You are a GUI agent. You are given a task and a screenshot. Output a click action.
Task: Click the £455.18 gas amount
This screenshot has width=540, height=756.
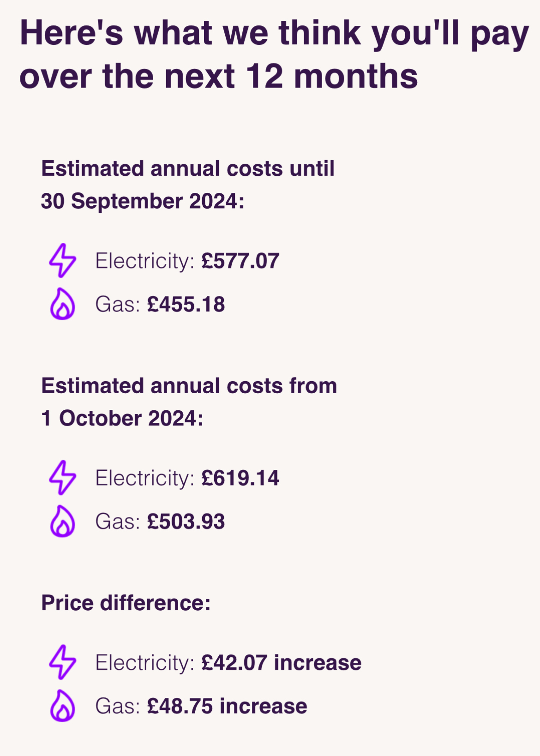click(186, 305)
